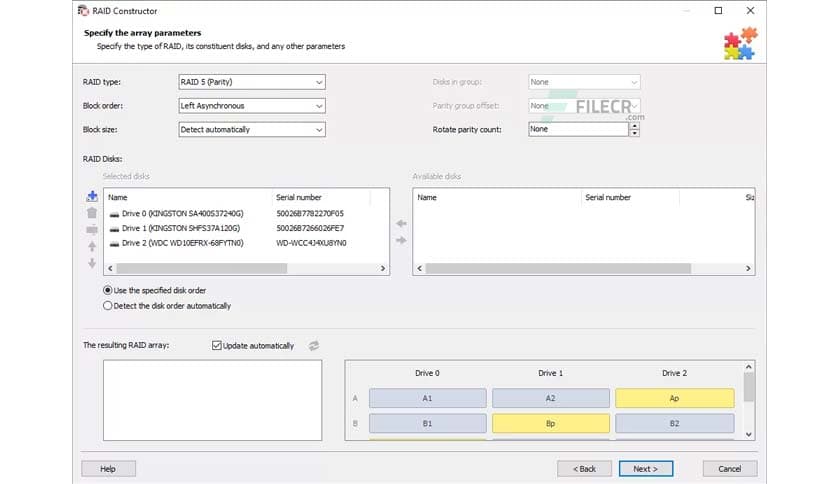The image size is (836, 484).
Task: Click the Cancel button
Action: (729, 469)
